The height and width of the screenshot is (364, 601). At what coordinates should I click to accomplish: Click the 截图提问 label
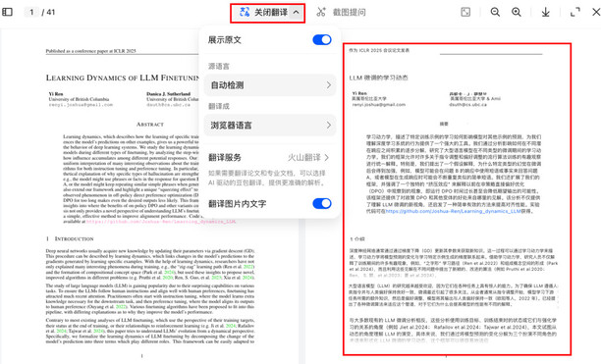coord(349,12)
